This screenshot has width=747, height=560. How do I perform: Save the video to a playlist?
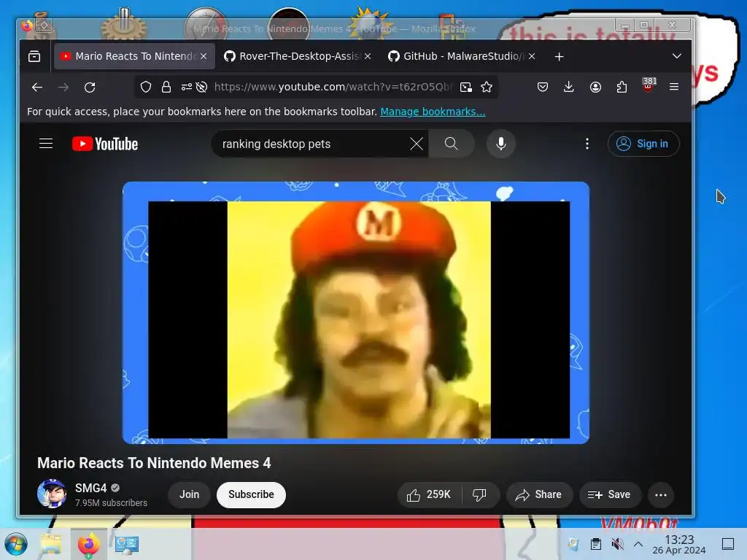coord(610,495)
